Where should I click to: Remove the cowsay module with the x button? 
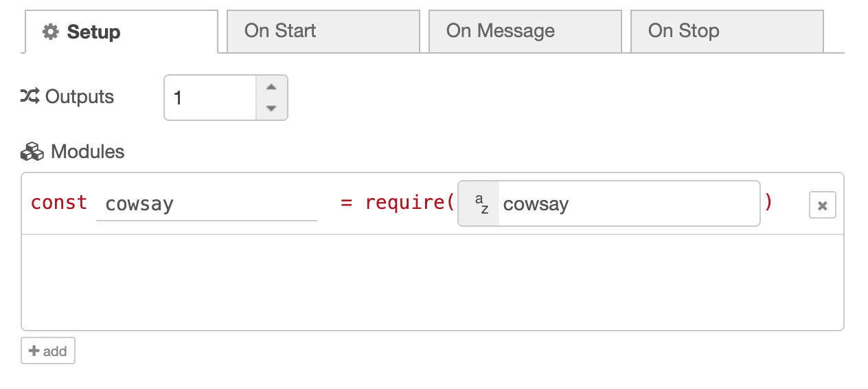pos(822,205)
